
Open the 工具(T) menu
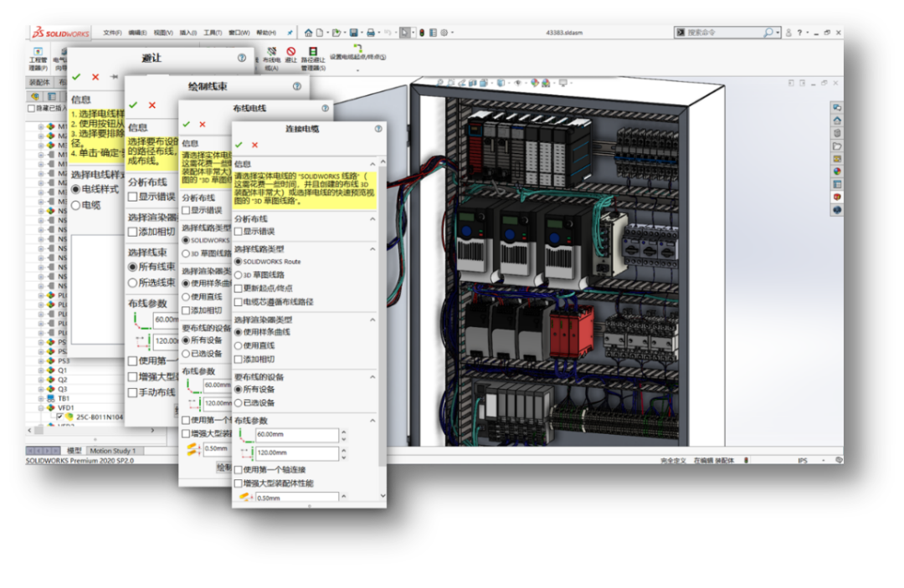point(212,33)
